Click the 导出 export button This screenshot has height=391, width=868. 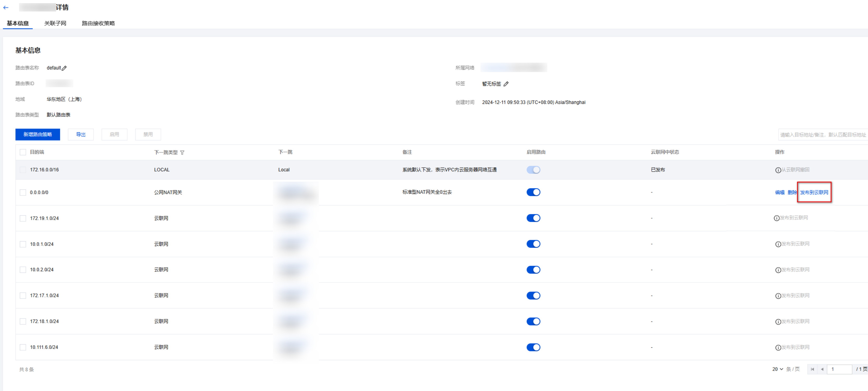81,134
